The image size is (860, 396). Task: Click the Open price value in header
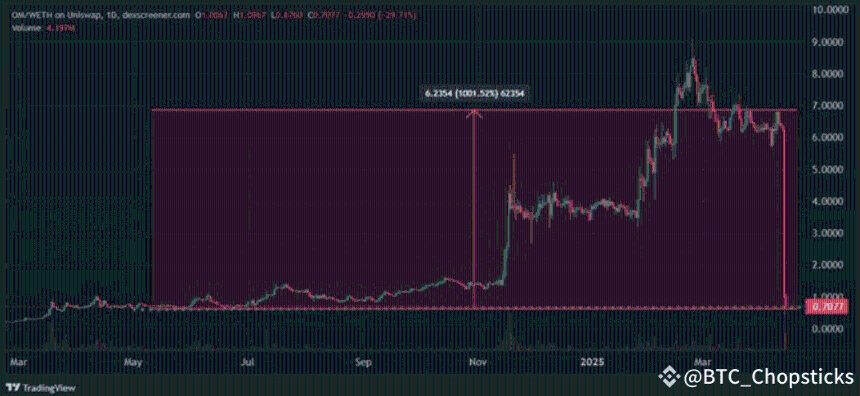pos(215,15)
